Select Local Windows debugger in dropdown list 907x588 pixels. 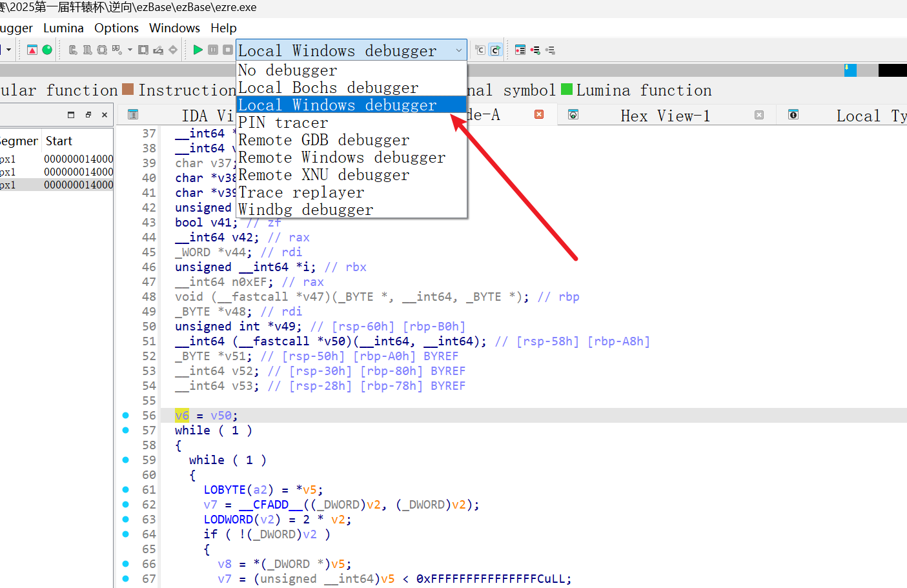coord(352,105)
